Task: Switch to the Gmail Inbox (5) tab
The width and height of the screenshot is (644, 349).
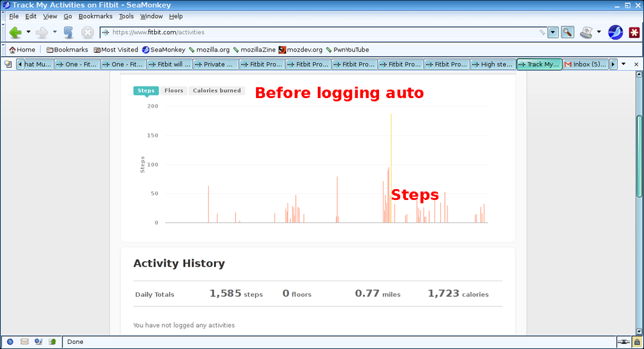Action: click(585, 64)
